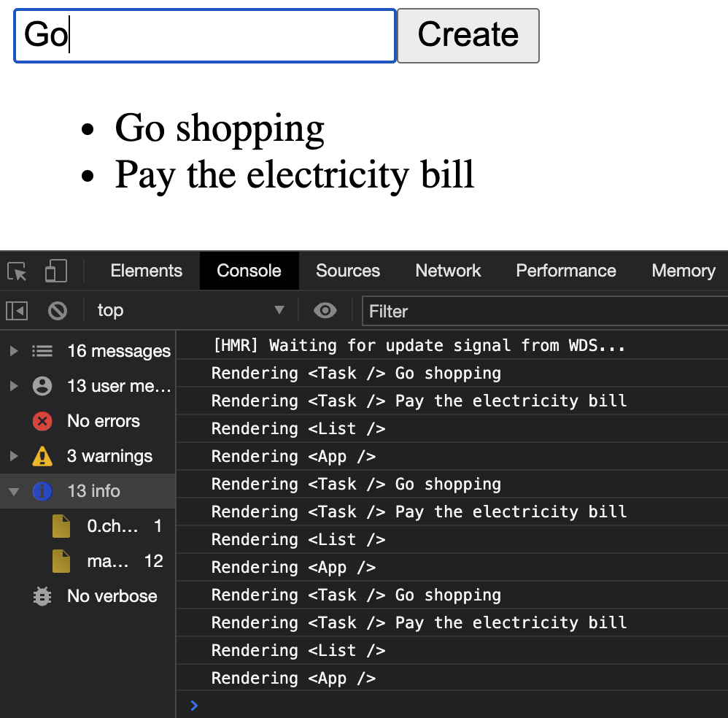Clear the console with the ban icon
The height and width of the screenshot is (718, 728).
58,311
